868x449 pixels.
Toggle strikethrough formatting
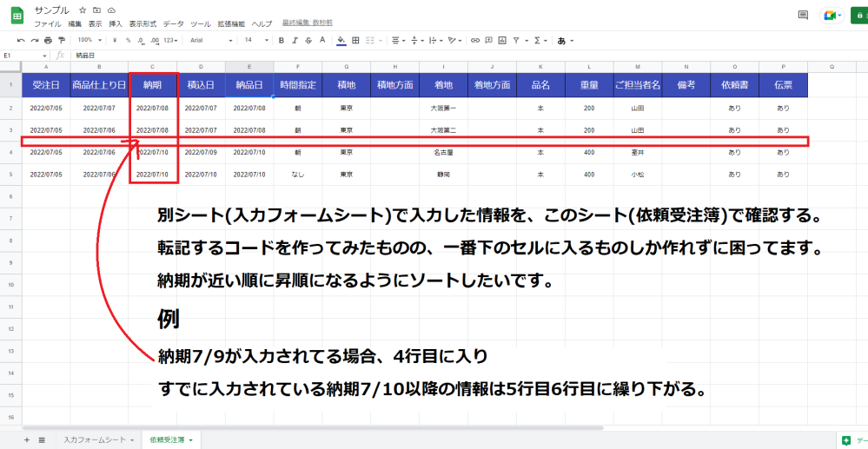pos(308,41)
